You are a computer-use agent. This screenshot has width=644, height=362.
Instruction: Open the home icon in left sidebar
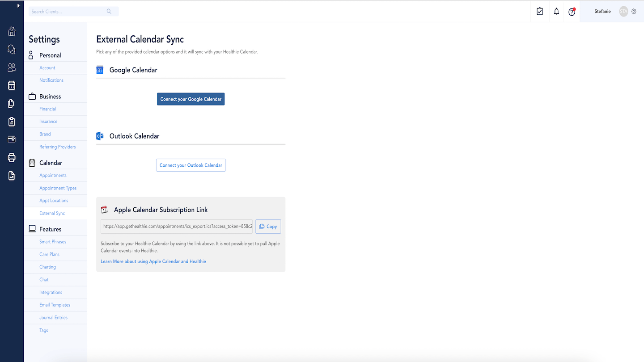12,31
